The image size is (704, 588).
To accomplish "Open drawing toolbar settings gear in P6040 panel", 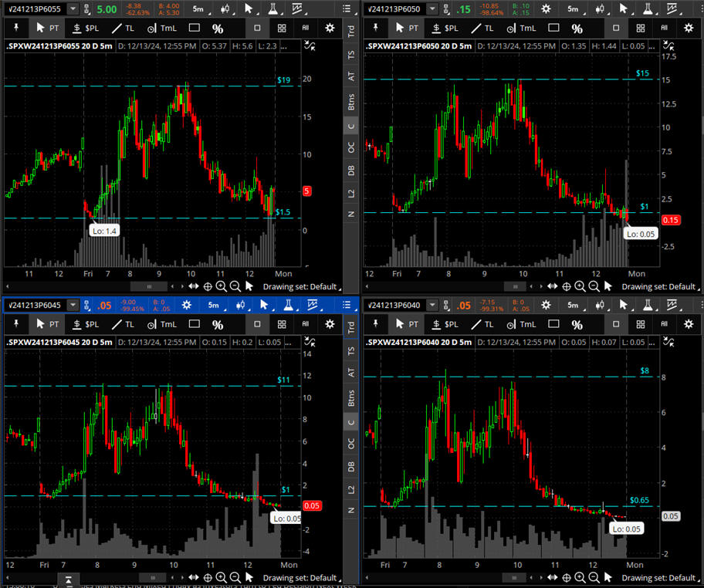I will click(x=689, y=323).
